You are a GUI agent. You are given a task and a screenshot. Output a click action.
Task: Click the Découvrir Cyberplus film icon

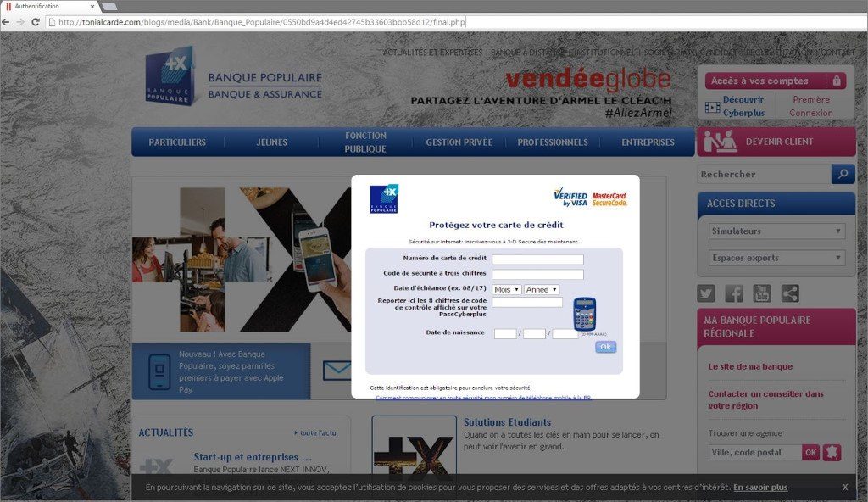pos(712,107)
